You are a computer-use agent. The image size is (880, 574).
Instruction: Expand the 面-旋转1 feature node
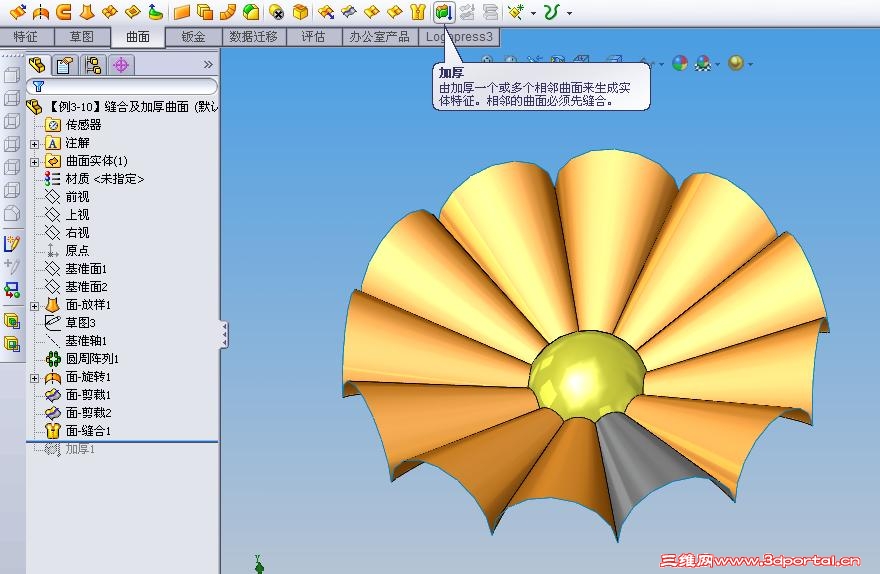pos(34,378)
